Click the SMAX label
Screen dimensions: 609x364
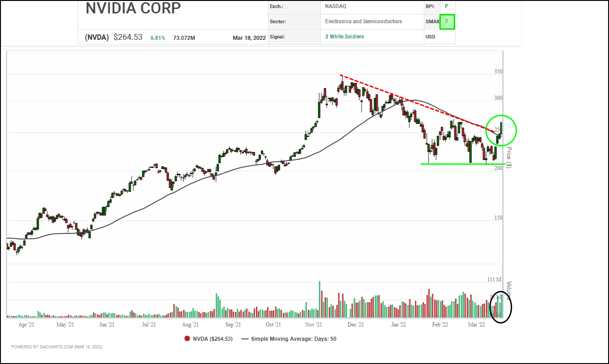(433, 21)
